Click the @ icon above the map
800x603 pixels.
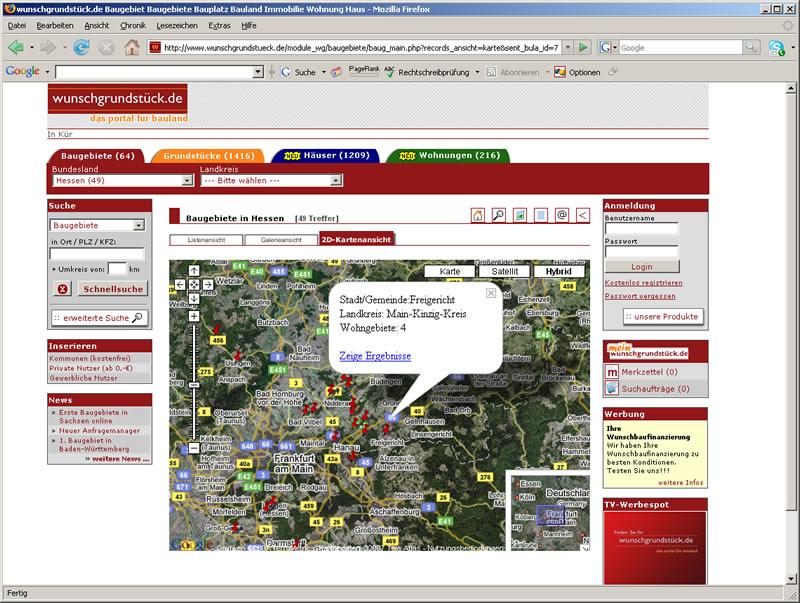562,215
